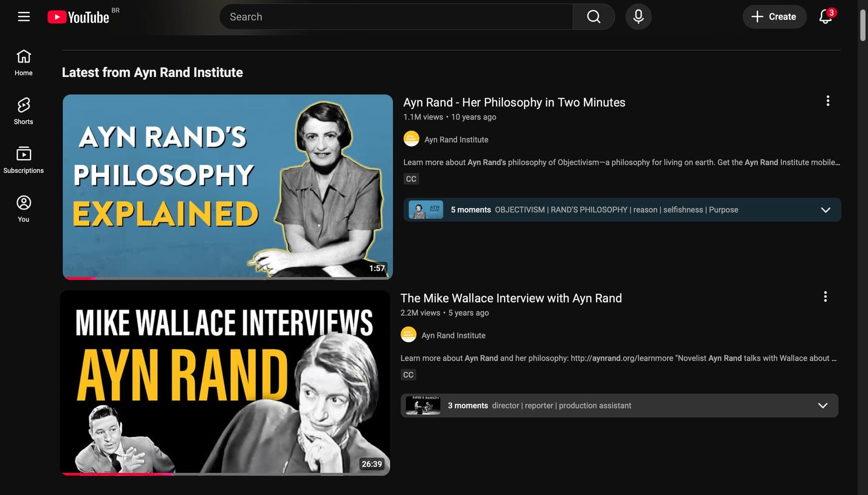Click the description starting 'Learn more about Ayn Rand's philosophy'
The width and height of the screenshot is (868, 495).
click(621, 162)
